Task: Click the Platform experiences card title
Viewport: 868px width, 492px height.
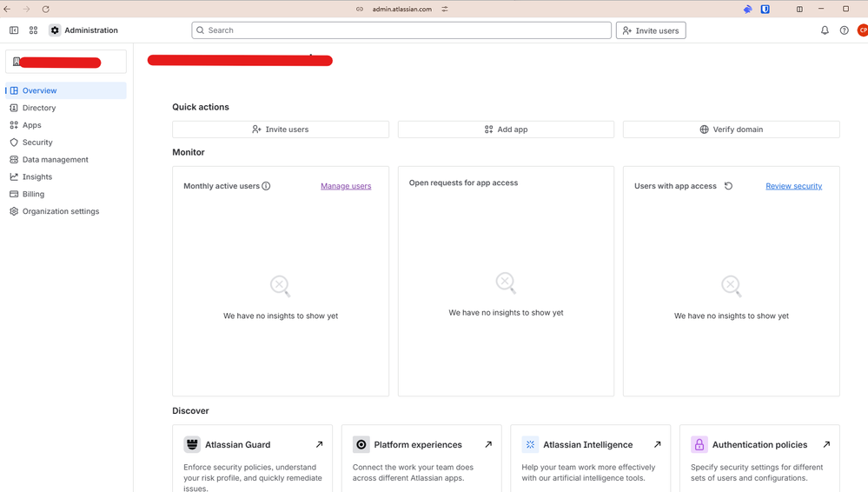Action: pos(418,444)
